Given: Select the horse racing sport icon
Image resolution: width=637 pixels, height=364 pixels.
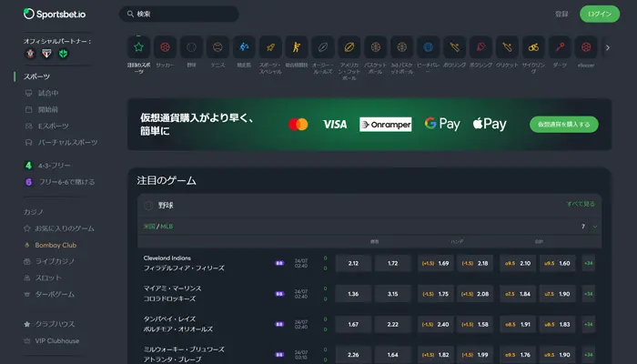Looking at the screenshot, I should [x=244, y=47].
